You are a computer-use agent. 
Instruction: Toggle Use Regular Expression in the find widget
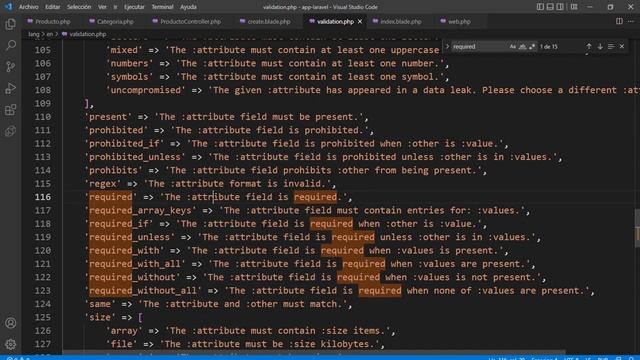tap(532, 47)
